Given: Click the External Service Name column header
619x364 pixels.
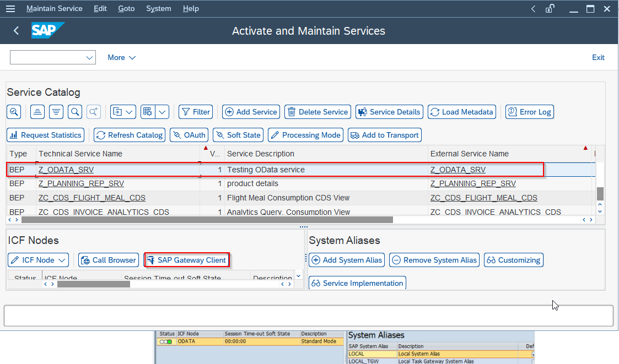Looking at the screenshot, I should [510, 154].
